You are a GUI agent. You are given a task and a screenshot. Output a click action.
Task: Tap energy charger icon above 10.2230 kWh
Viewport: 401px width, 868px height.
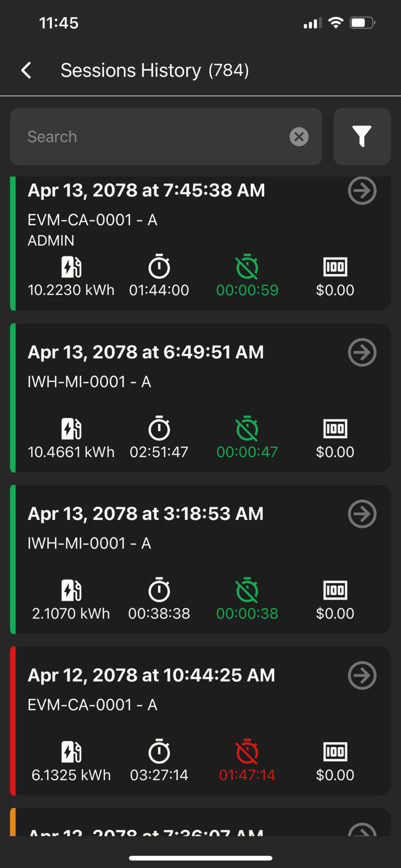71,267
